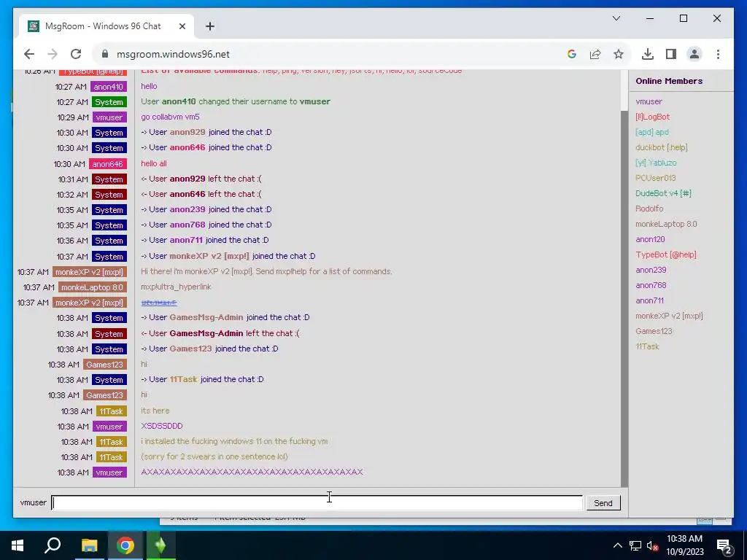The image size is (747, 560).
Task: Open the Chrome profile avatar
Action: coord(694,54)
